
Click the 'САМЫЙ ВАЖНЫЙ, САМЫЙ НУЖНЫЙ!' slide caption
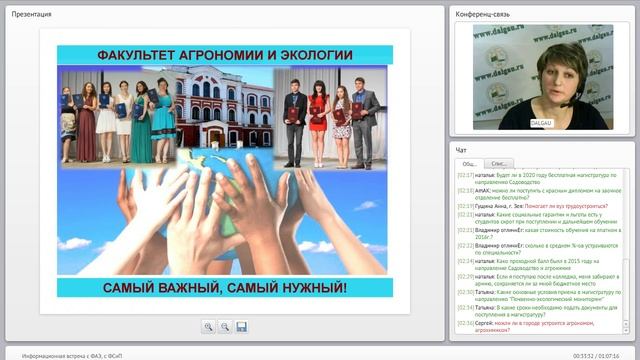225,288
